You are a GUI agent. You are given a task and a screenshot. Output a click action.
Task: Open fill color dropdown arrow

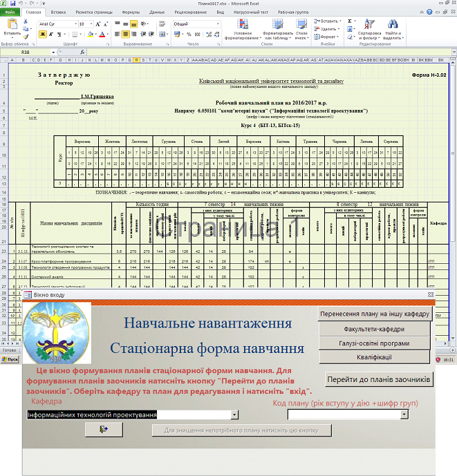95,35
